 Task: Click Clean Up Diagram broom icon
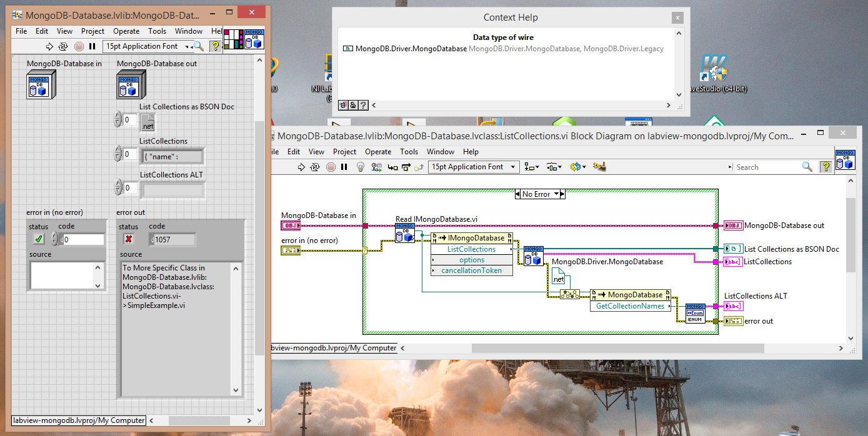(x=599, y=167)
